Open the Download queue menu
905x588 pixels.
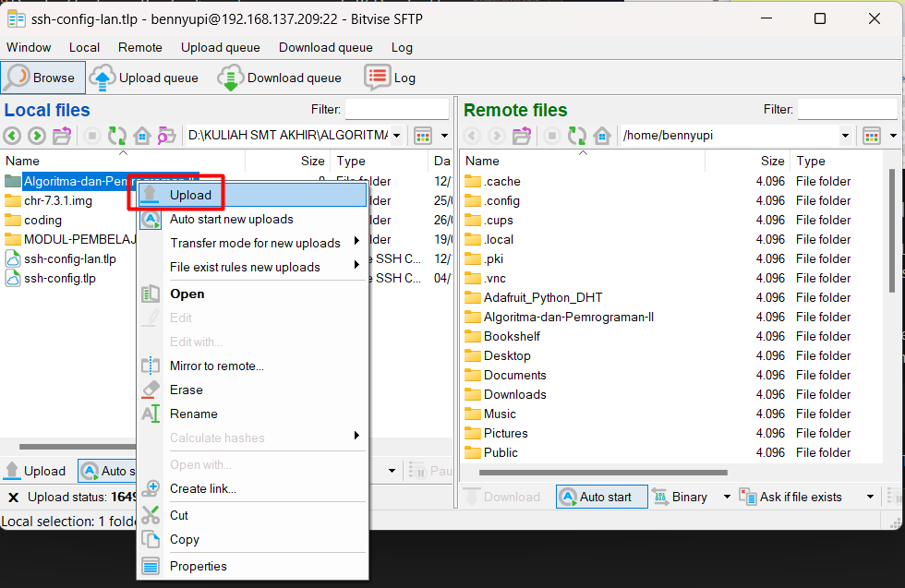[325, 47]
